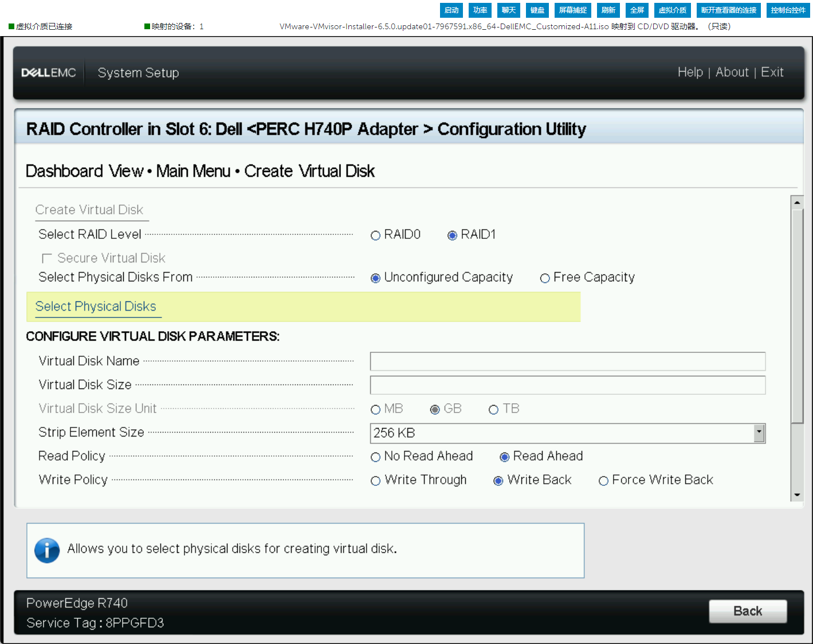Open the 功率 (Power) console menu
813x644 pixels.
pyautogui.click(x=480, y=10)
